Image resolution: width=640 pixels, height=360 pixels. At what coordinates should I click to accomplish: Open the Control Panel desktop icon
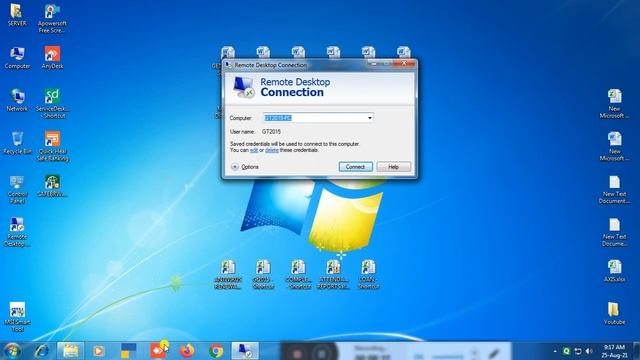click(x=17, y=190)
